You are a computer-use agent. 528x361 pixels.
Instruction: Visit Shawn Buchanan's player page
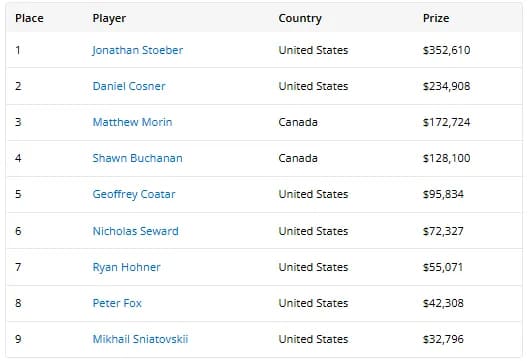click(x=137, y=158)
